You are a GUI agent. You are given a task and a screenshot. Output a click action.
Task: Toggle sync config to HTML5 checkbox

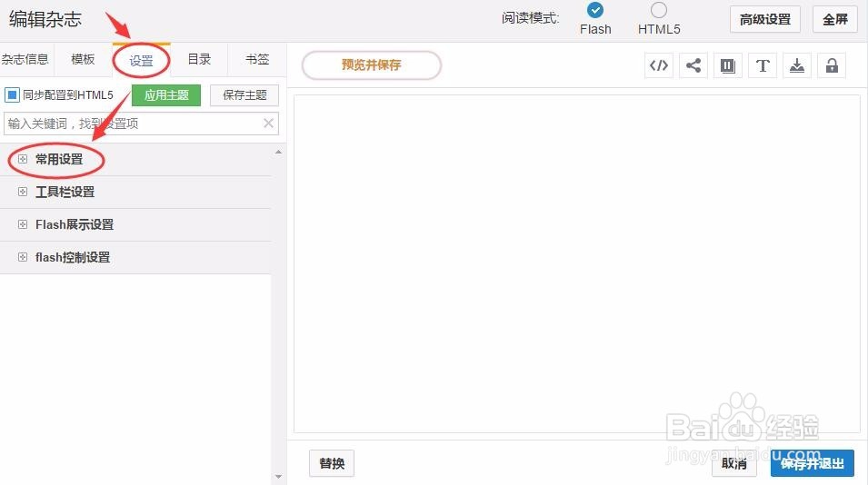12,95
